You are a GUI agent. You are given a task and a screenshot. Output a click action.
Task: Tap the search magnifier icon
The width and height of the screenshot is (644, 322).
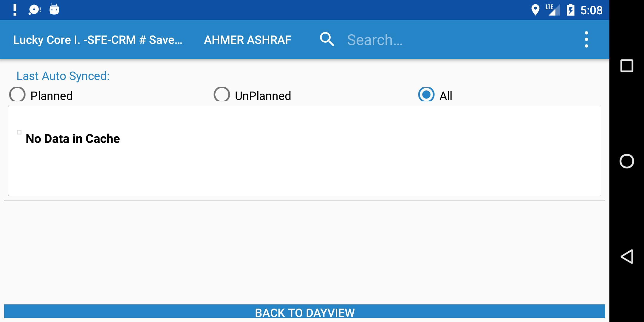(x=327, y=39)
